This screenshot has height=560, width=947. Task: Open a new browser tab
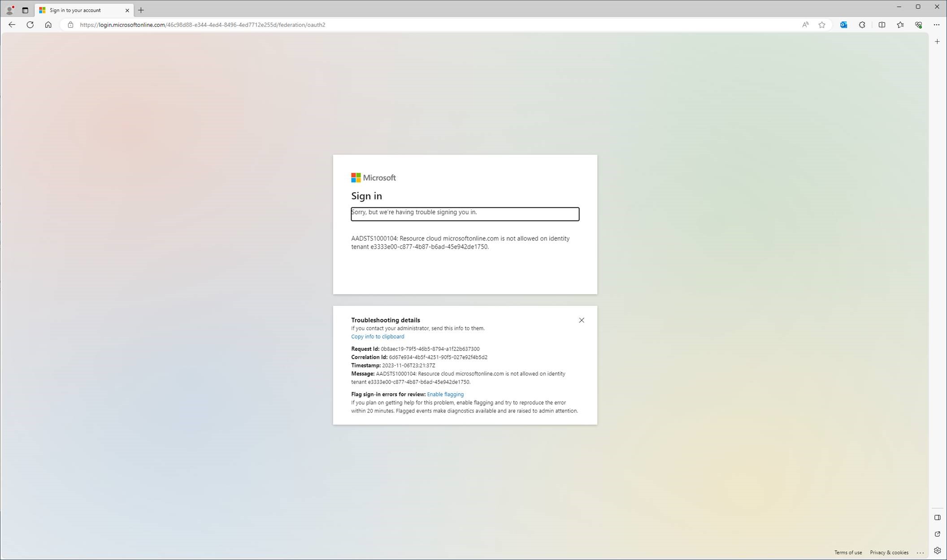141,10
